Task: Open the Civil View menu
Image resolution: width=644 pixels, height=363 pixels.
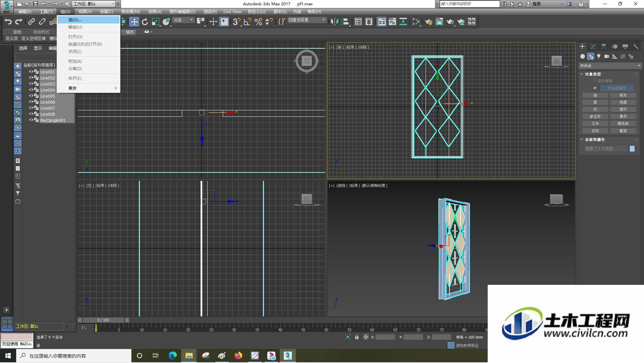Action: 232,12
